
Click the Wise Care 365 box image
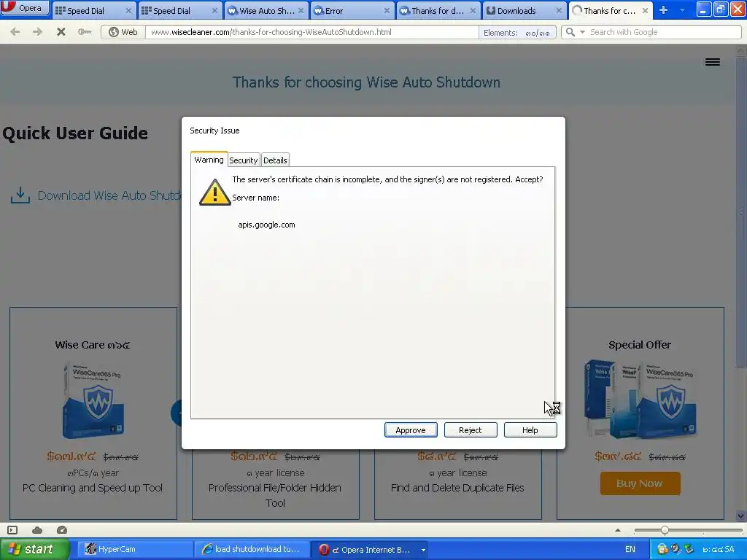pos(93,400)
